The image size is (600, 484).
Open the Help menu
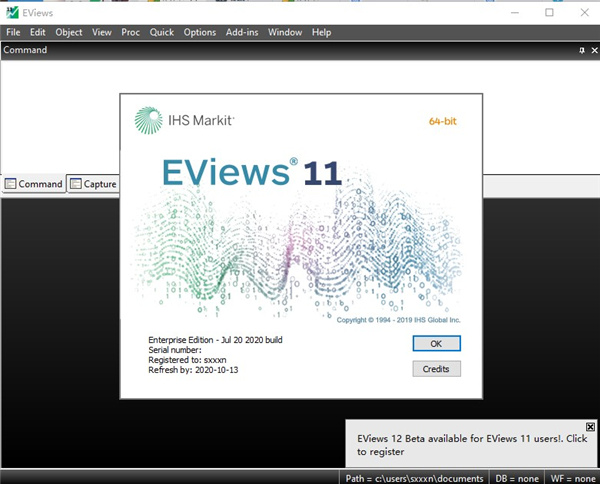point(321,32)
